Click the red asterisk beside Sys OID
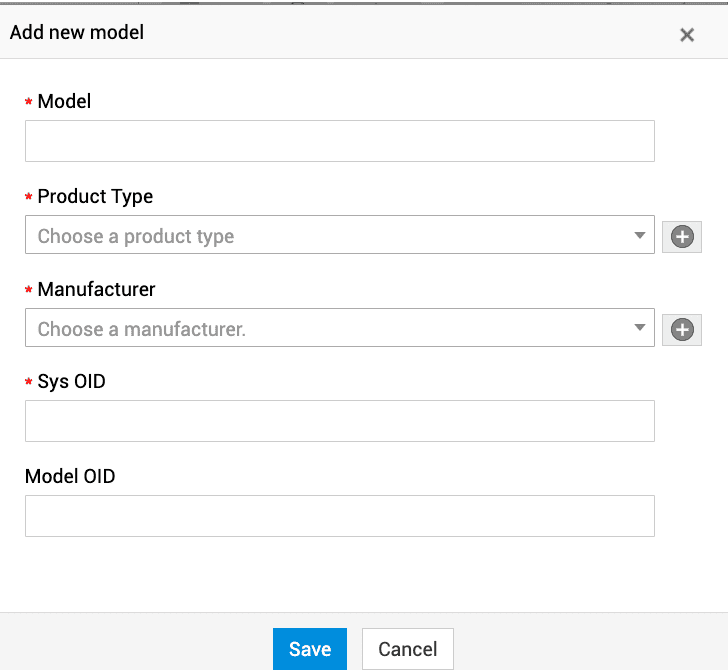The height and width of the screenshot is (670, 728). (29, 384)
